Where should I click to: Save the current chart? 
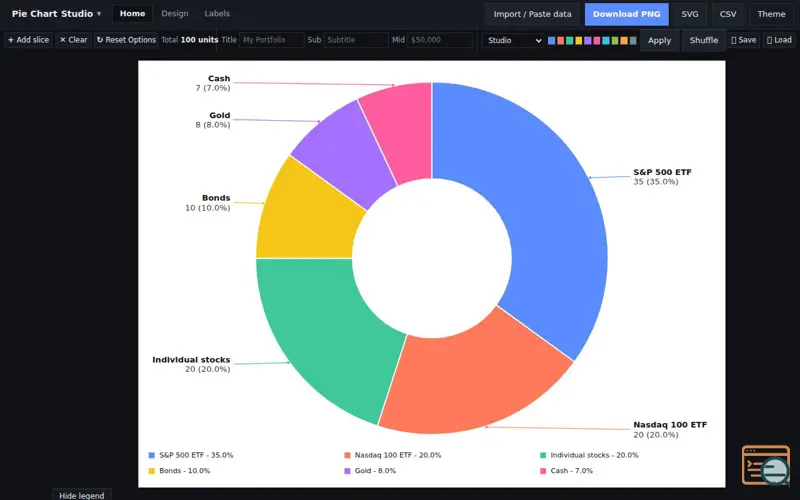click(x=743, y=40)
